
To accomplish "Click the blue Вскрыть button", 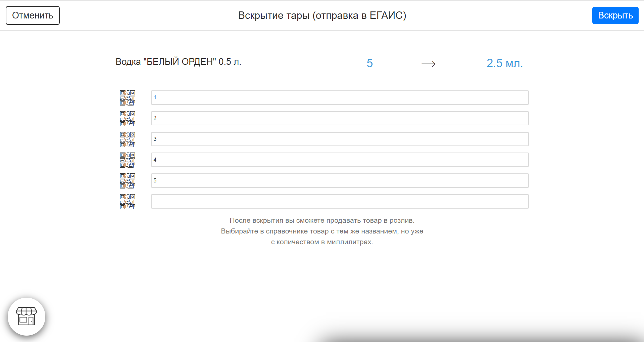I will click(x=615, y=15).
